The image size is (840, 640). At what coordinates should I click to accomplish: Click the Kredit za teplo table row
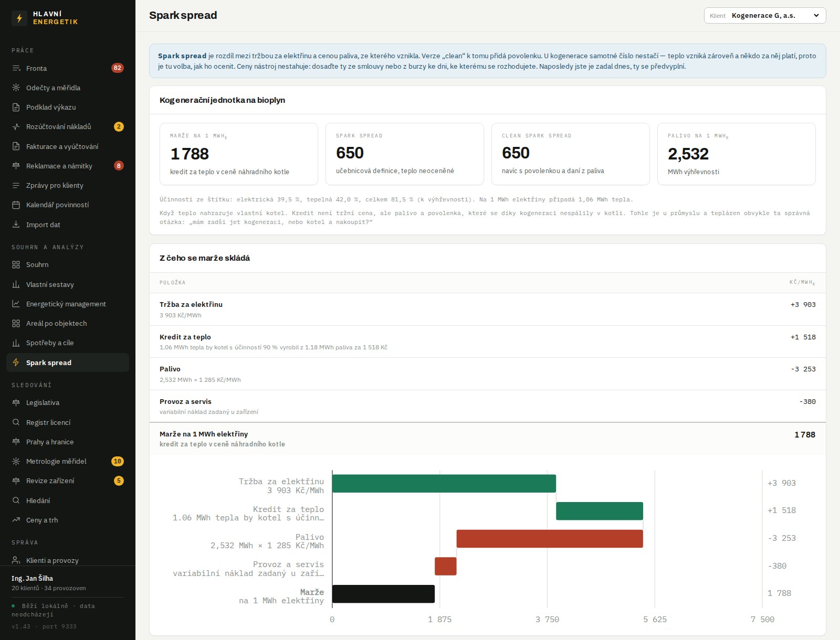point(488,342)
